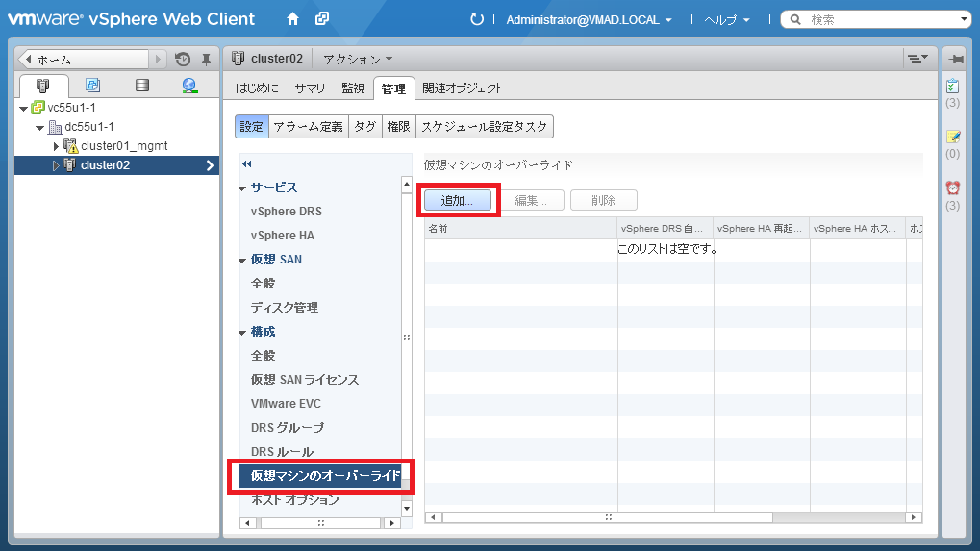Open the ヘルプ dropdown menu
The image size is (980, 551).
coord(727,20)
